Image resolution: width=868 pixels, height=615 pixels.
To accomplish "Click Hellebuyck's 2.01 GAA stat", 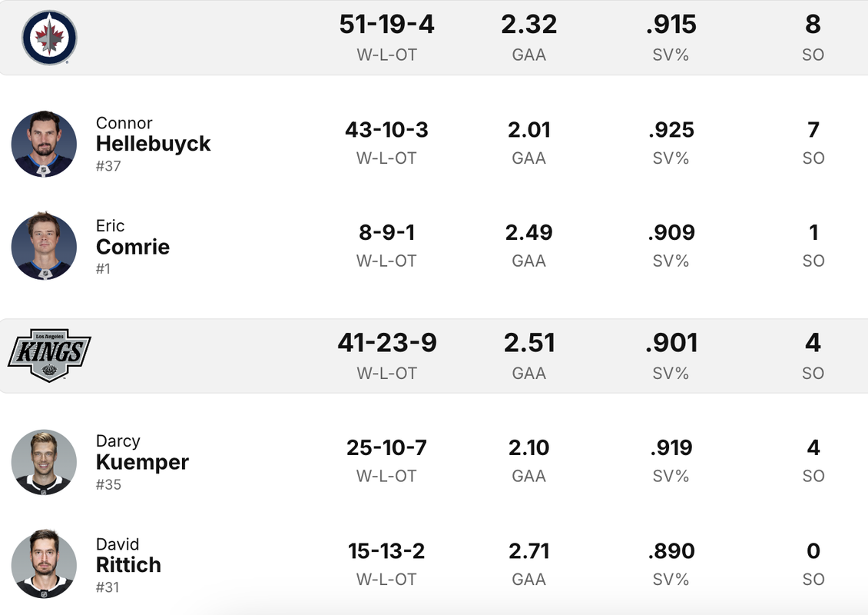I will click(x=529, y=130).
